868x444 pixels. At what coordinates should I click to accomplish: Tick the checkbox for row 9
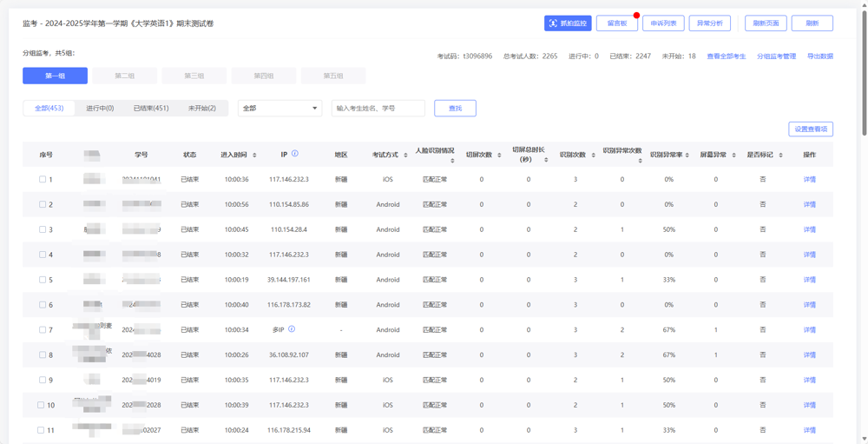(x=43, y=380)
